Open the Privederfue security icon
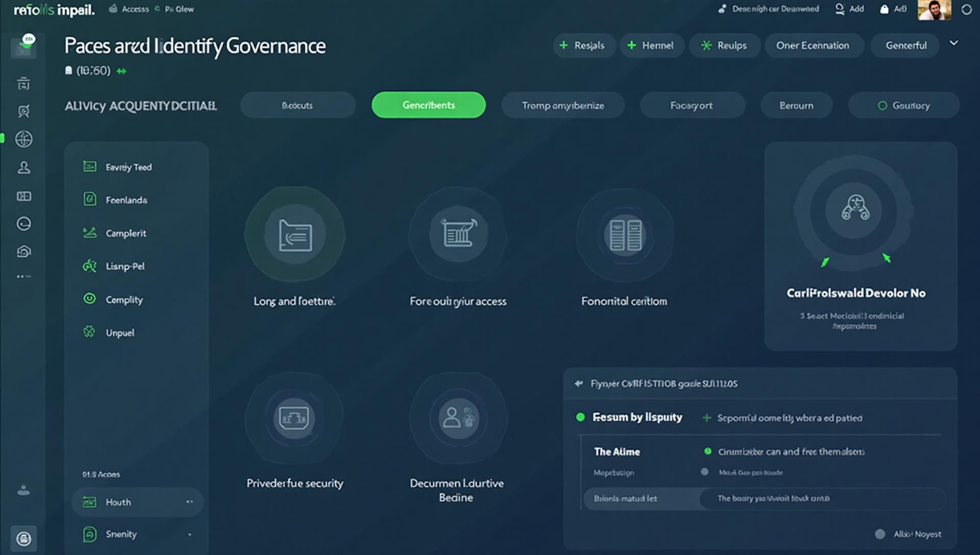Viewport: 980px width, 555px height. pyautogui.click(x=294, y=418)
